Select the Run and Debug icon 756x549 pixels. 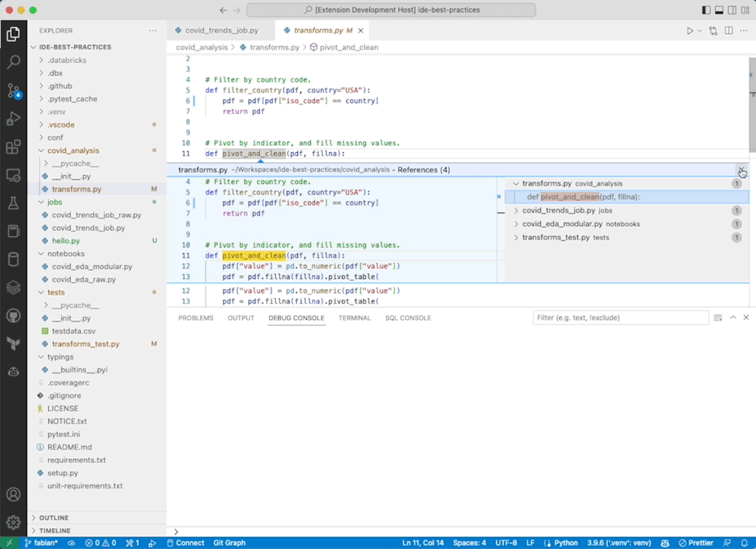(x=14, y=119)
